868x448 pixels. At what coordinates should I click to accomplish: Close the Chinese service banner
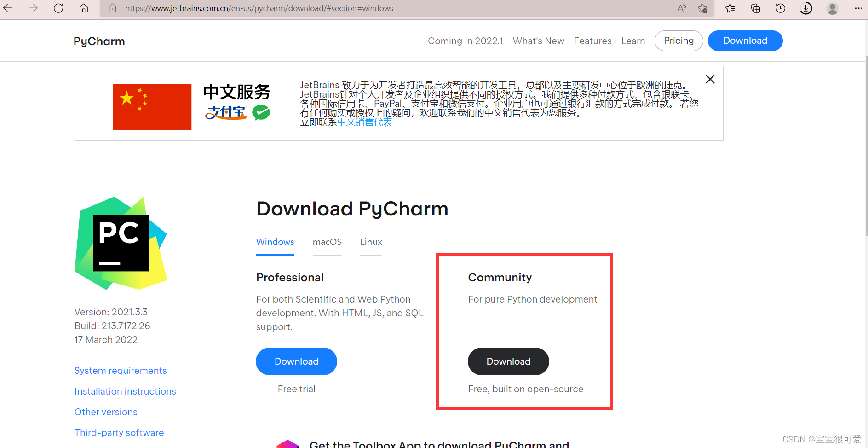(x=710, y=79)
